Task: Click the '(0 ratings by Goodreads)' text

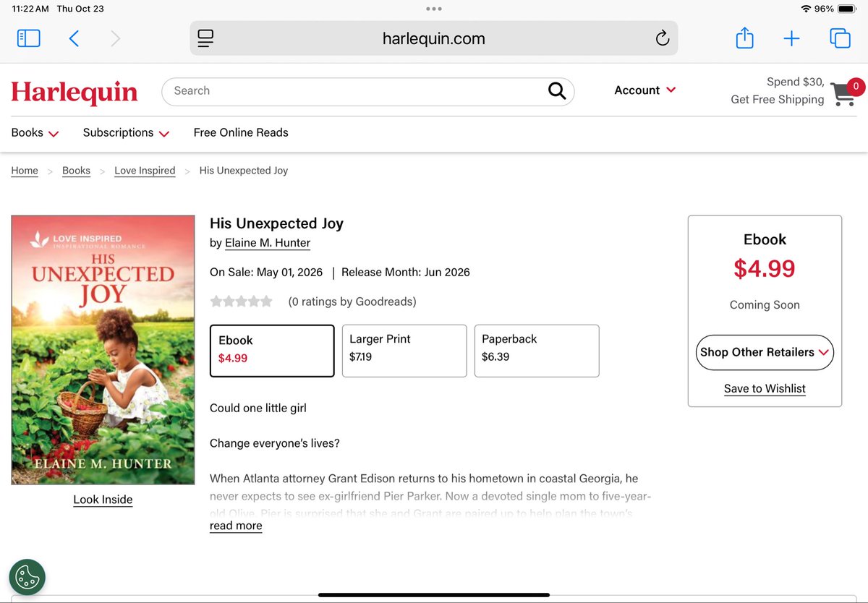Action: pyautogui.click(x=352, y=301)
